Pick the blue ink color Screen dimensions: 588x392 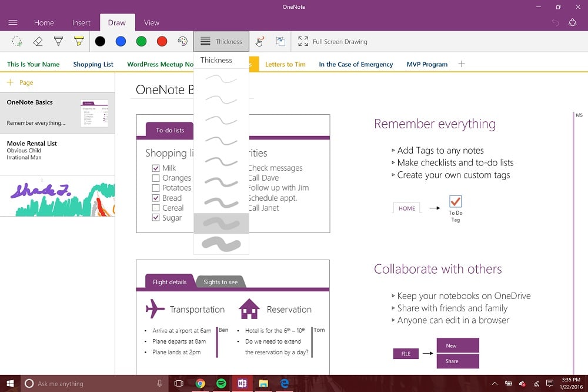click(121, 41)
